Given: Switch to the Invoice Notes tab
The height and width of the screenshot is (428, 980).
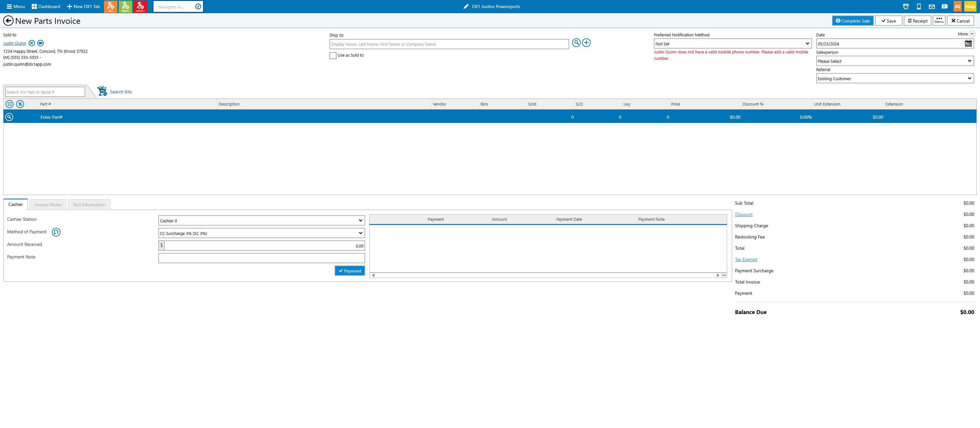Looking at the screenshot, I should coord(48,205).
